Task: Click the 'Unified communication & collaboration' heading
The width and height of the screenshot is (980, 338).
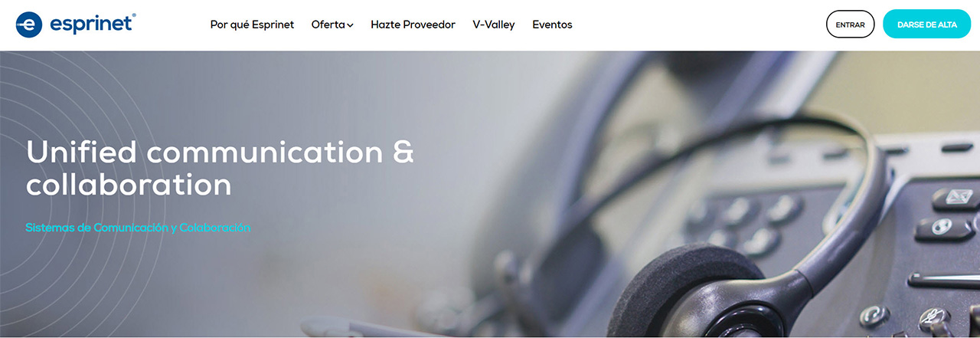Action: coord(220,168)
